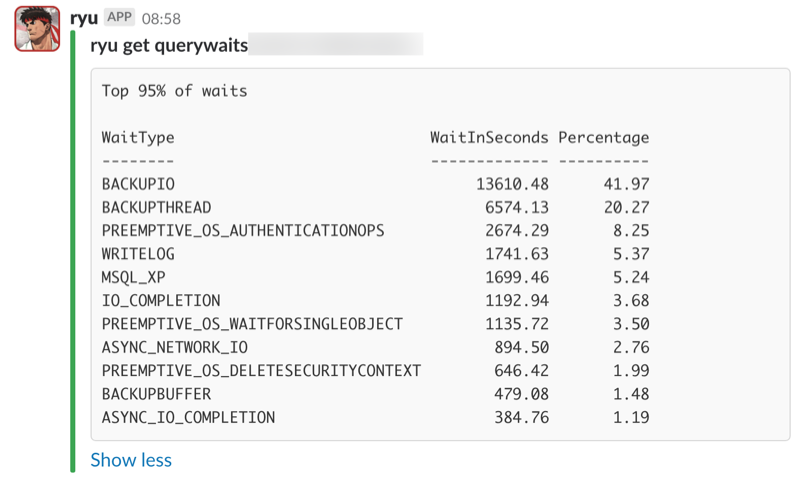Click the 13610.48 seconds value
The height and width of the screenshot is (482, 800).
click(x=512, y=184)
